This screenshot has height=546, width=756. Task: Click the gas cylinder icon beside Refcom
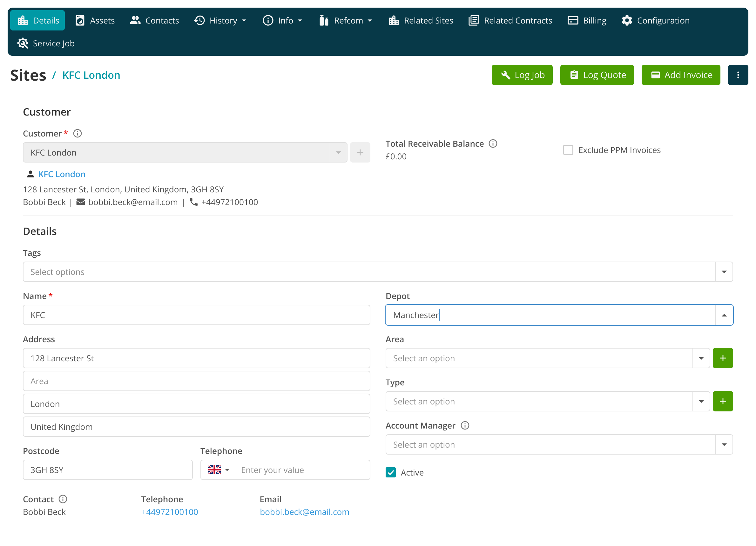(x=324, y=20)
